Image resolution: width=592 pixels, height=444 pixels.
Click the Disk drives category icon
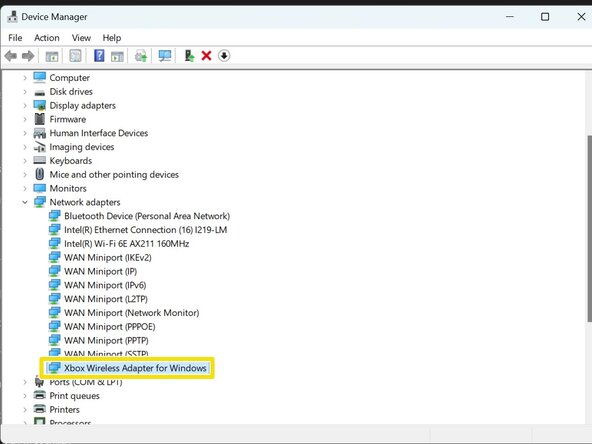pos(40,92)
